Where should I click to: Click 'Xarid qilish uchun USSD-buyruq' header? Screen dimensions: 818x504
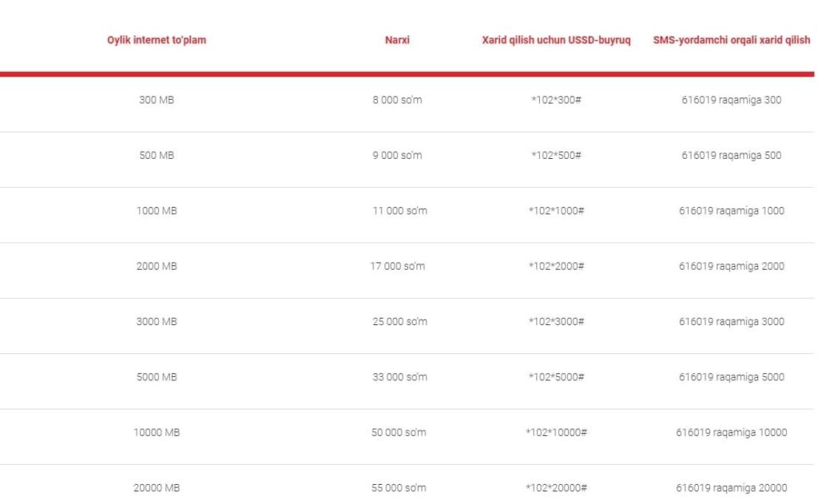click(556, 40)
